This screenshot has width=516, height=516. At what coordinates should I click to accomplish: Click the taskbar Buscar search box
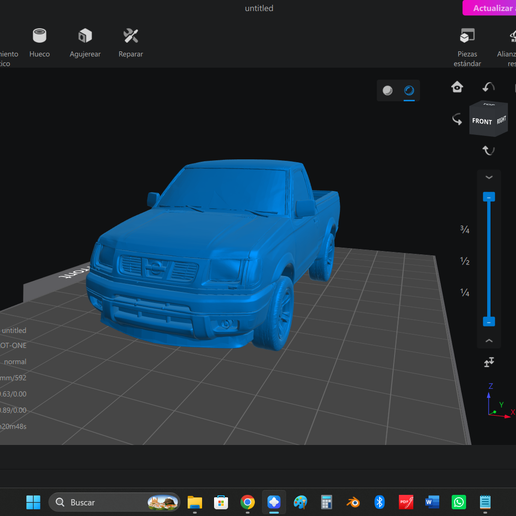pos(114,502)
